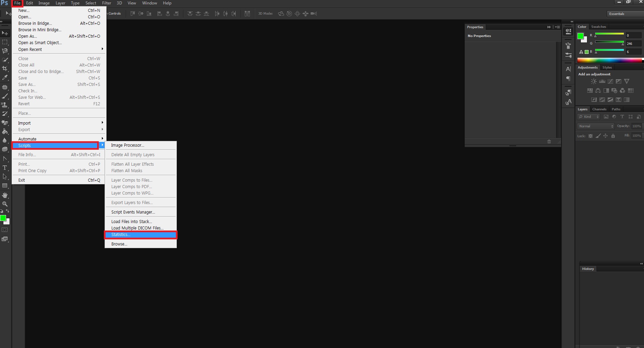The width and height of the screenshot is (644, 348).
Task: Click Open as Smart Object
Action: pyautogui.click(x=59, y=43)
